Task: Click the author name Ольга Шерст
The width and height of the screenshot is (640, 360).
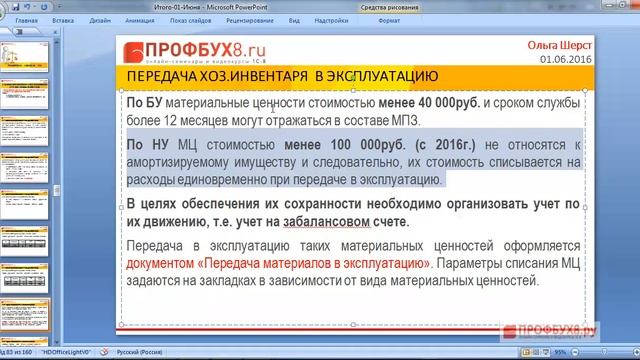Action: pyautogui.click(x=559, y=45)
